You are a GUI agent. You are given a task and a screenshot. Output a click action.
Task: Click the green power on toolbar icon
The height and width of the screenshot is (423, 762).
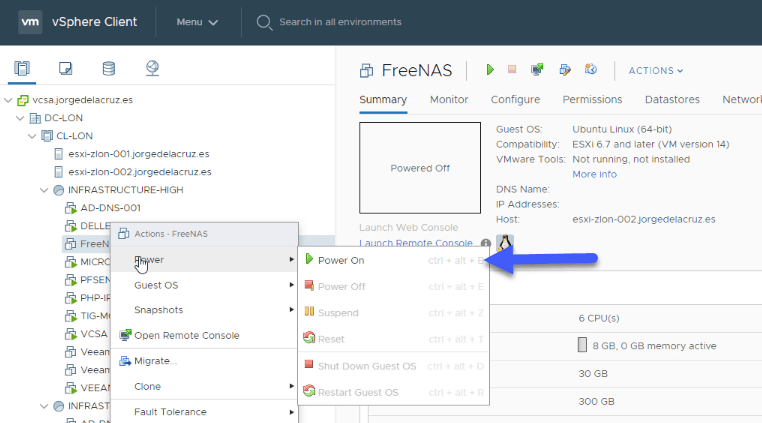pos(490,70)
